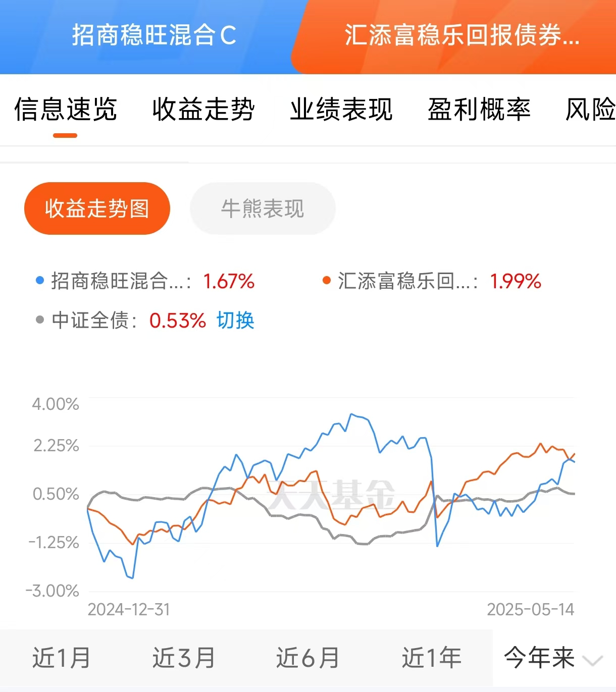The image size is (616, 692).
Task: Click the orange legend dot for 汇添富稳乐回
Action: point(327,280)
